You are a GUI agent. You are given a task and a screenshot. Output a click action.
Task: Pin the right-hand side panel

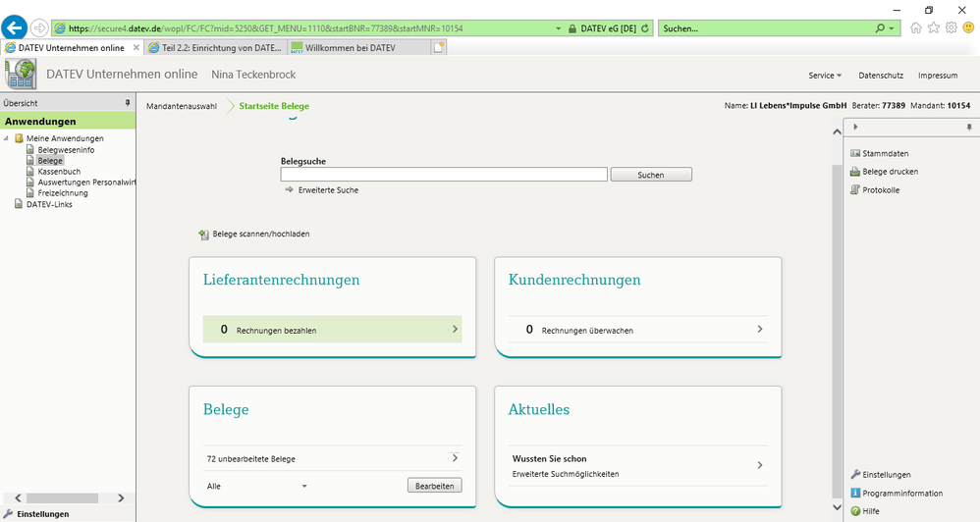coord(969,128)
